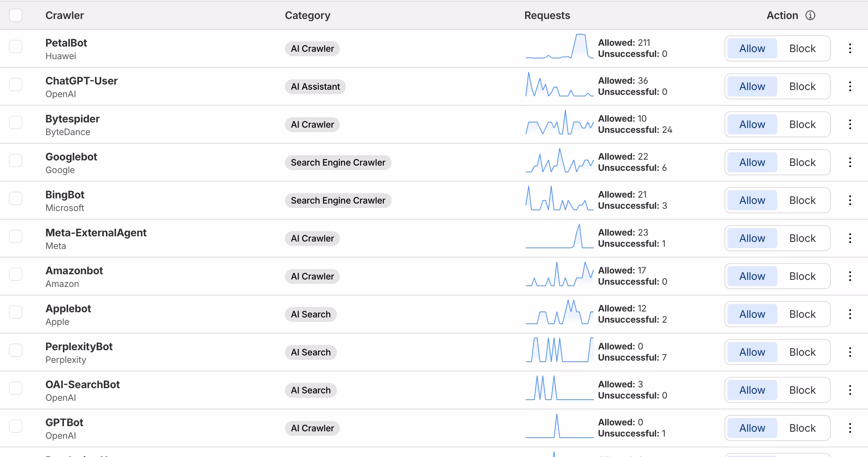
Task: Set BingBot action to Allow
Action: (x=752, y=200)
